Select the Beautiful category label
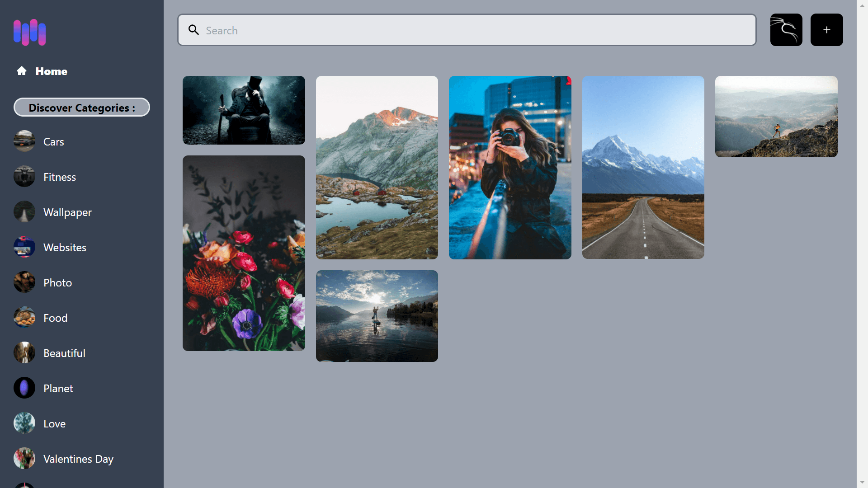Image resolution: width=868 pixels, height=488 pixels. tap(64, 353)
